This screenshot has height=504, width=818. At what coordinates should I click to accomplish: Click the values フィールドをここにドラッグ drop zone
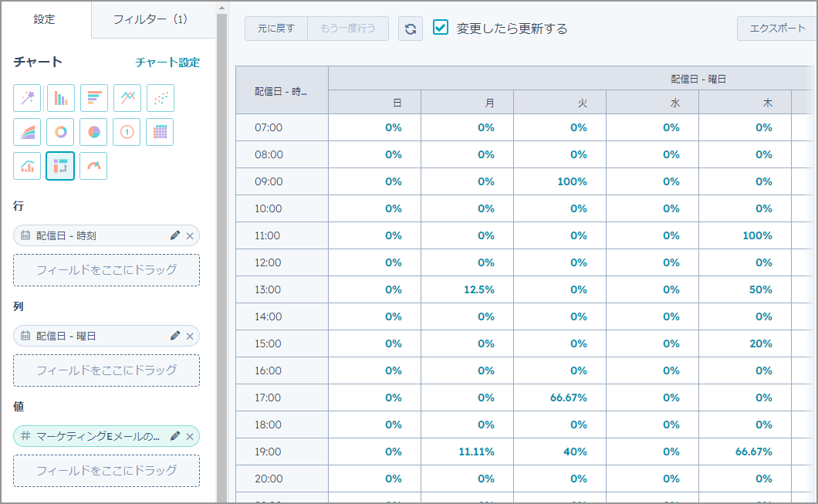pyautogui.click(x=106, y=471)
